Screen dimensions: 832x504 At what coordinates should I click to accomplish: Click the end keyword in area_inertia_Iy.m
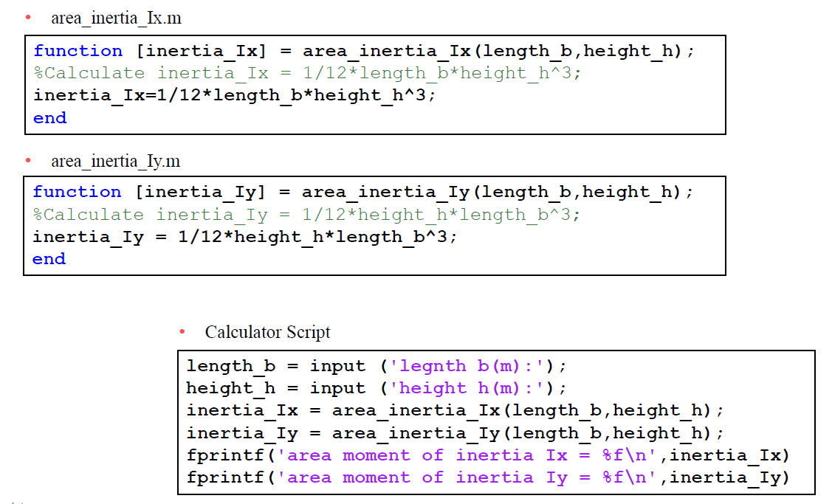tap(49, 259)
